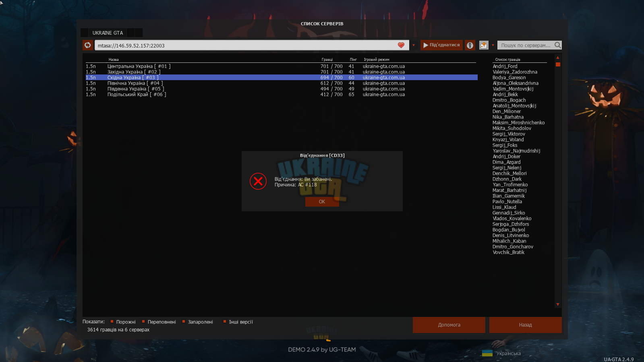
Task: Select player 'Vadim_Montovsjkij'
Action: coord(513,89)
